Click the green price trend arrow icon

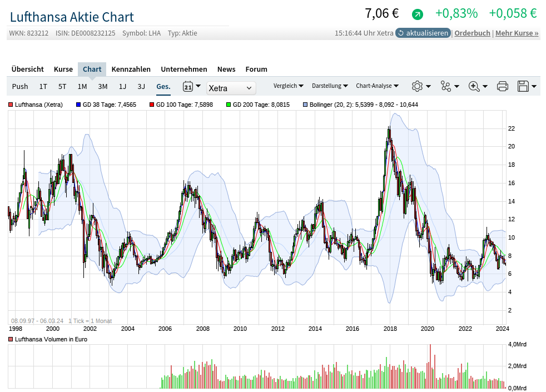point(417,14)
